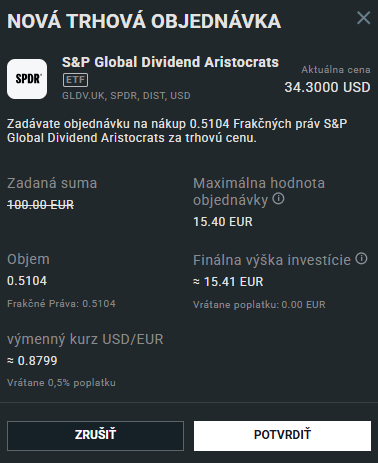The width and height of the screenshot is (378, 463).
Task: Click the 15.40 EUR maximum order value
Action: click(223, 222)
